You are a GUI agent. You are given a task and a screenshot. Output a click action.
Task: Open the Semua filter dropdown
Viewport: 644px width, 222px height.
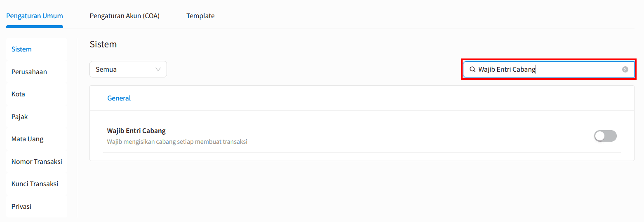click(128, 69)
